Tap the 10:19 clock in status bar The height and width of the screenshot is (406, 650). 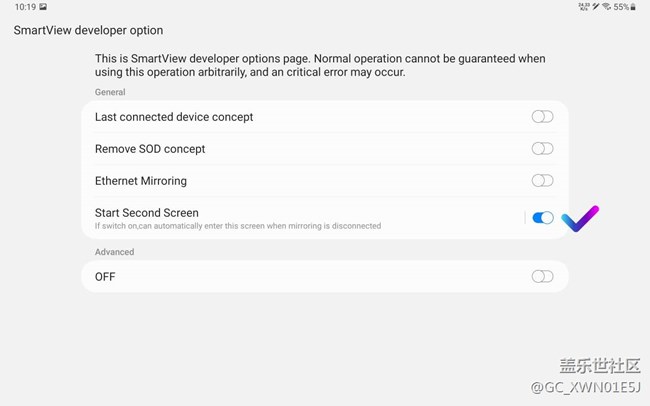(25, 7)
